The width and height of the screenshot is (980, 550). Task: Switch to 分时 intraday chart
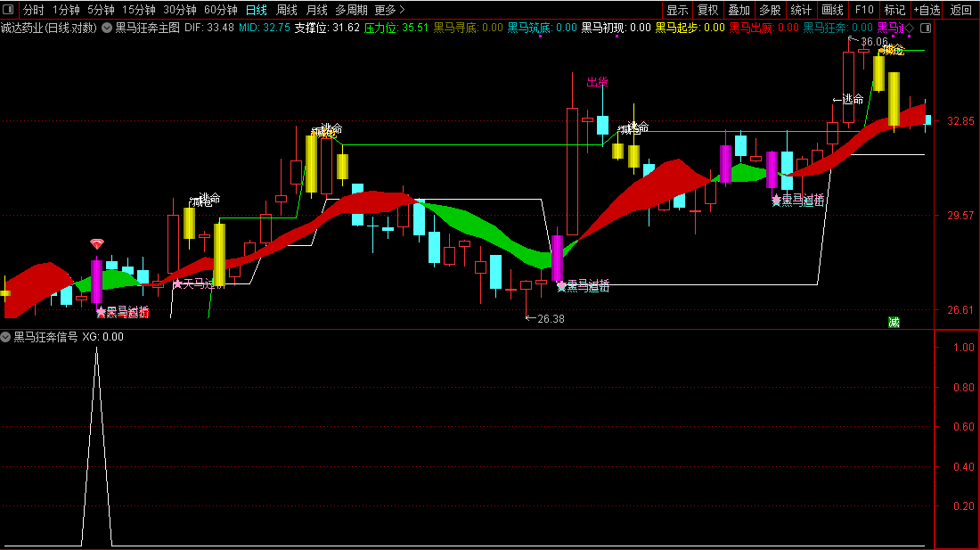click(x=33, y=10)
